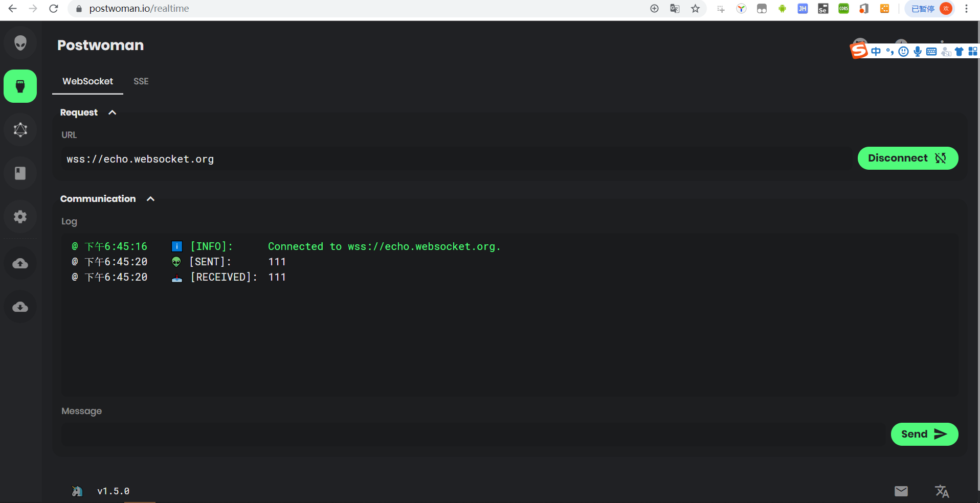Click the Sogou input S logo
Viewport: 980px width, 503px height.
pos(859,51)
